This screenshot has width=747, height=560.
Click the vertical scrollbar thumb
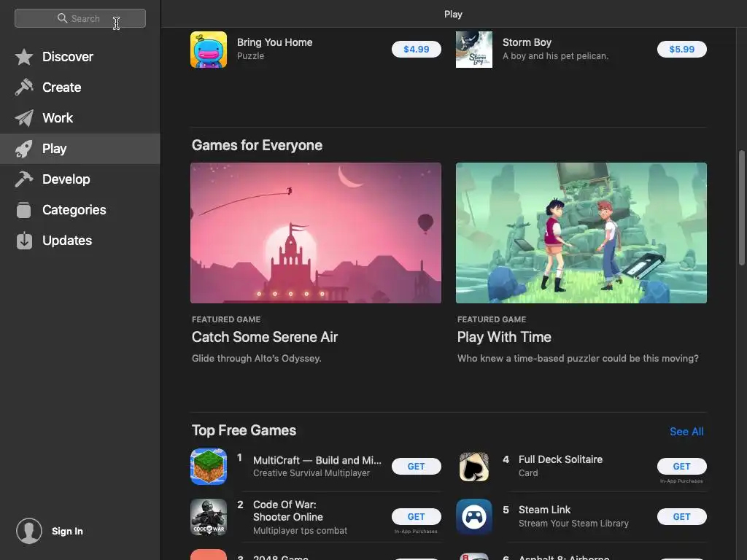click(x=742, y=208)
